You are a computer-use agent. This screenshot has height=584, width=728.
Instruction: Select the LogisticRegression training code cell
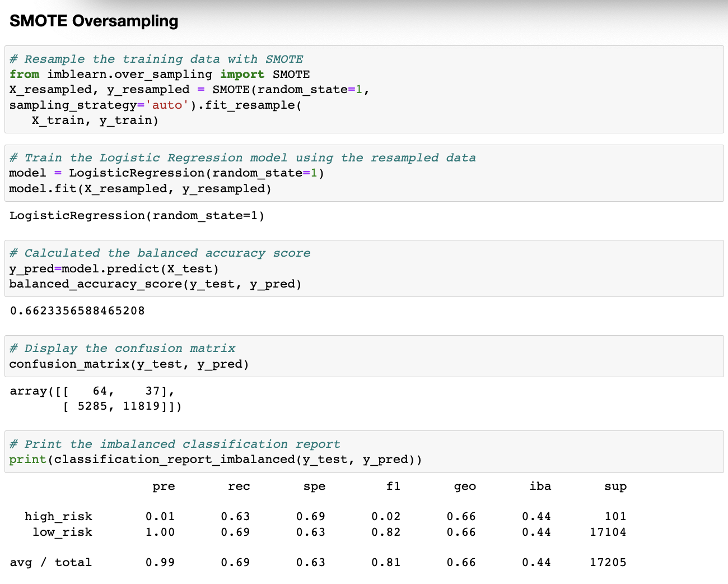(x=364, y=173)
